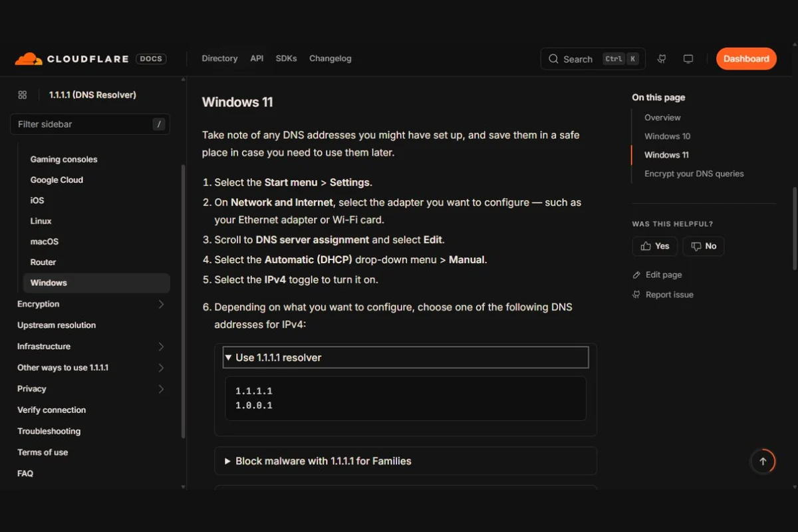Select Windows in sidebar
This screenshot has height=532, width=798.
[96, 283]
